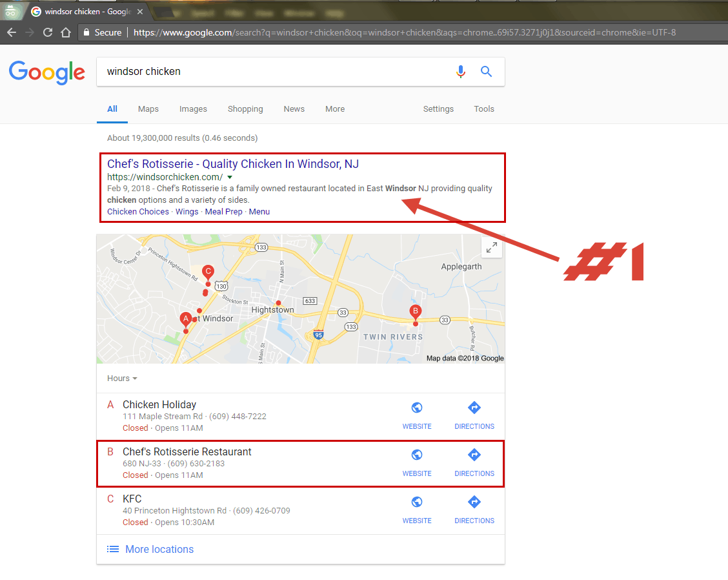Open search Tools
Screen dimensions: 728x580
click(484, 109)
